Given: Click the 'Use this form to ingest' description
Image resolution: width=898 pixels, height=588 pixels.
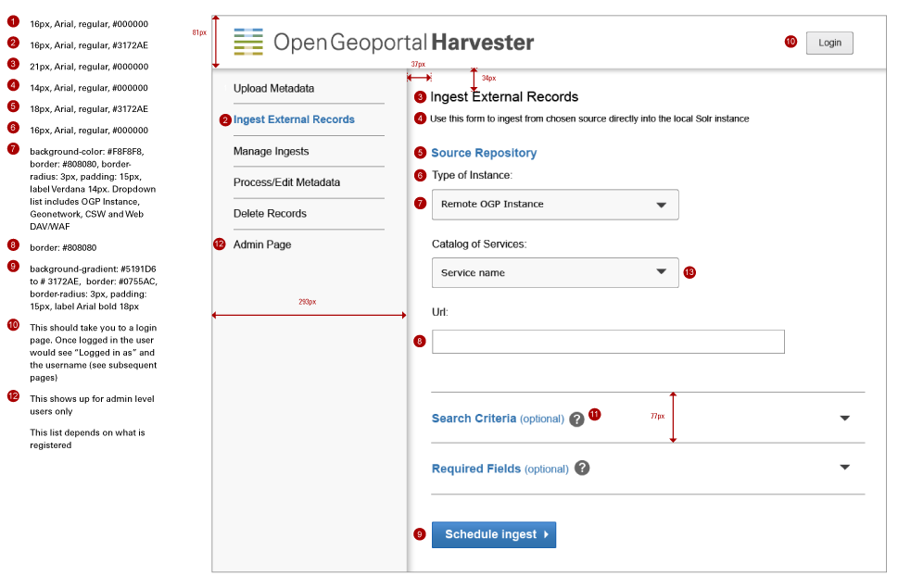Looking at the screenshot, I should coord(589,119).
